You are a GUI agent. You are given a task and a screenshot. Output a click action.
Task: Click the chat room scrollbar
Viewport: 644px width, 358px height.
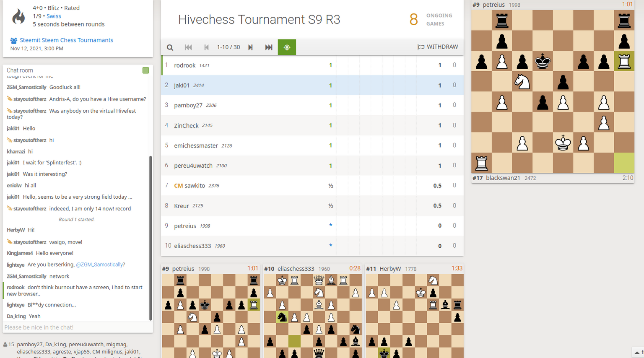click(x=151, y=238)
